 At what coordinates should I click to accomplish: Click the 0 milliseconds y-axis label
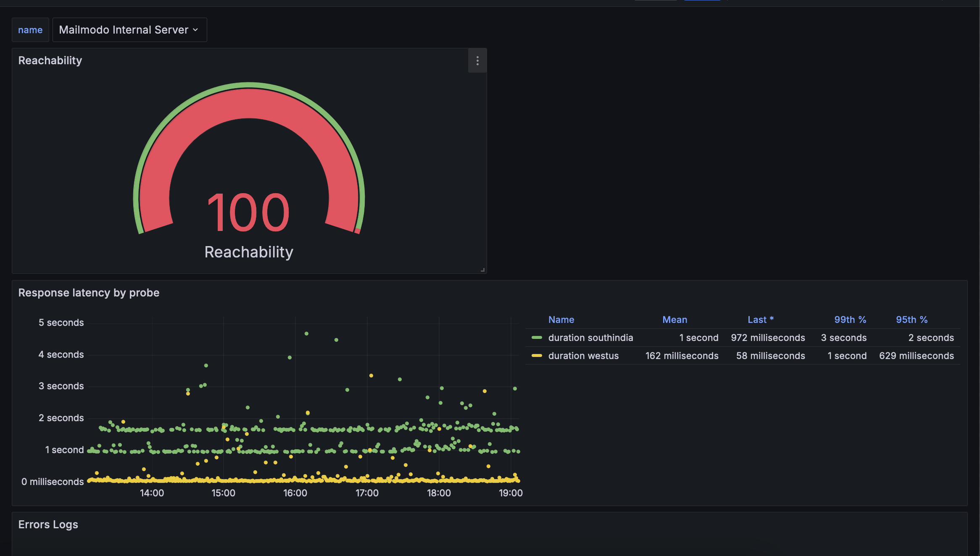pyautogui.click(x=53, y=482)
